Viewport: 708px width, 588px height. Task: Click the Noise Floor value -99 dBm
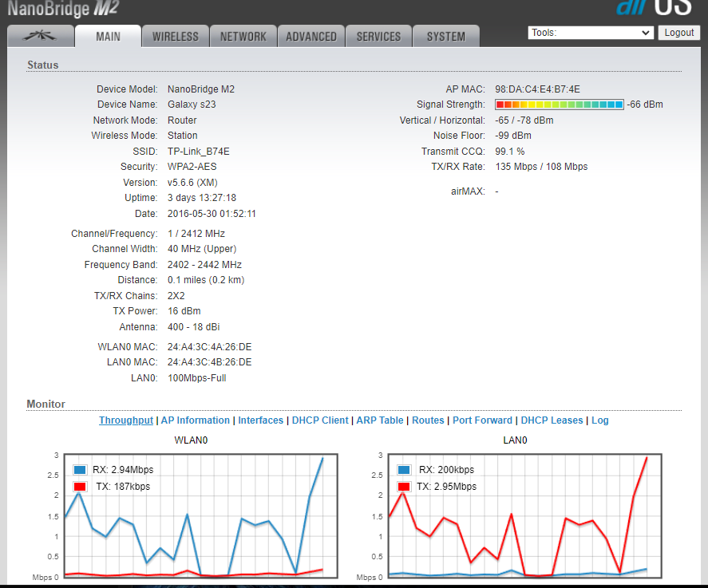click(x=513, y=136)
